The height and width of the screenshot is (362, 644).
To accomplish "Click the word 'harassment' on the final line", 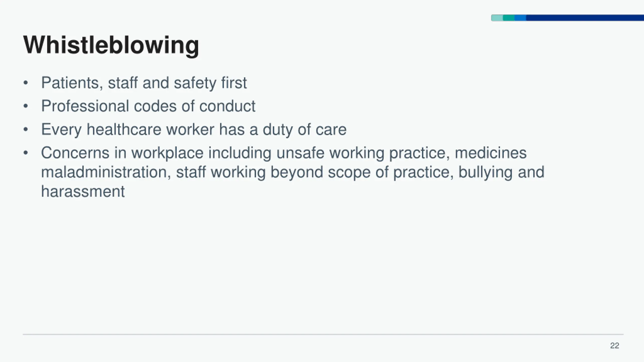I will tap(83, 192).
